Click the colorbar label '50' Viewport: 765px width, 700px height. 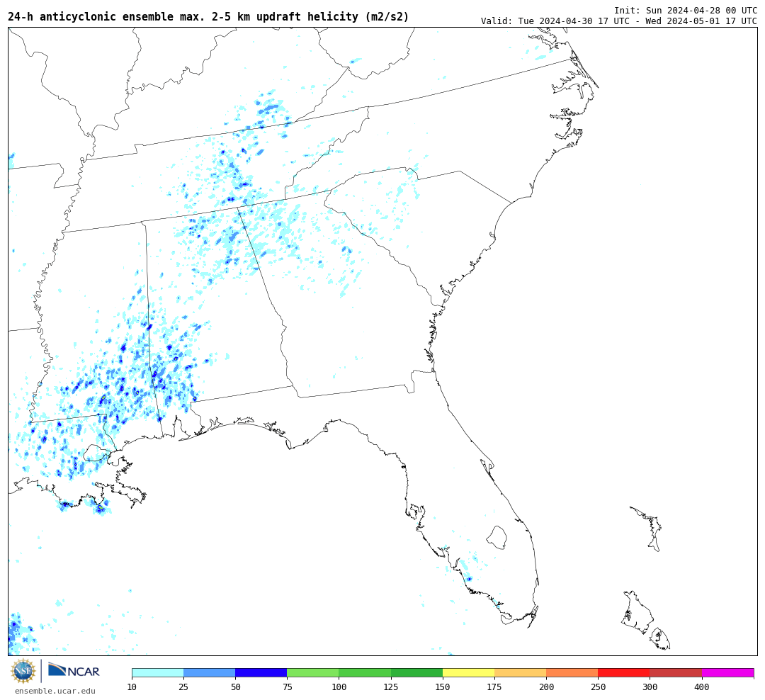(x=235, y=687)
